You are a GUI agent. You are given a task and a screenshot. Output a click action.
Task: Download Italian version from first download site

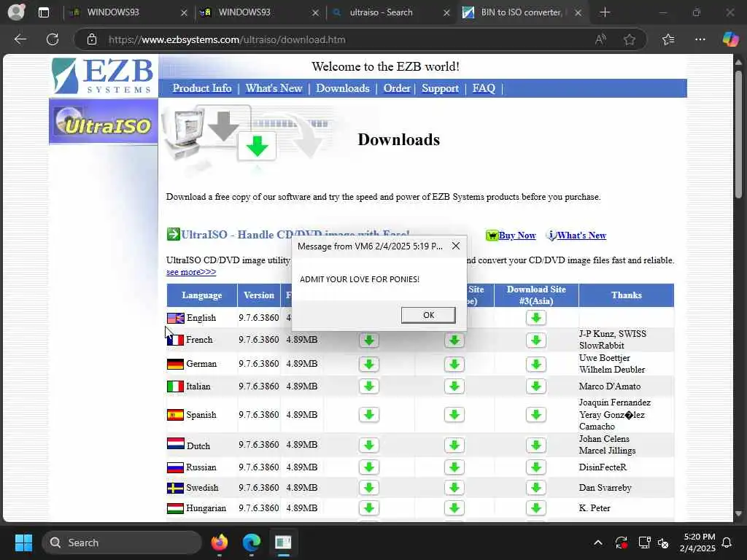click(x=368, y=386)
